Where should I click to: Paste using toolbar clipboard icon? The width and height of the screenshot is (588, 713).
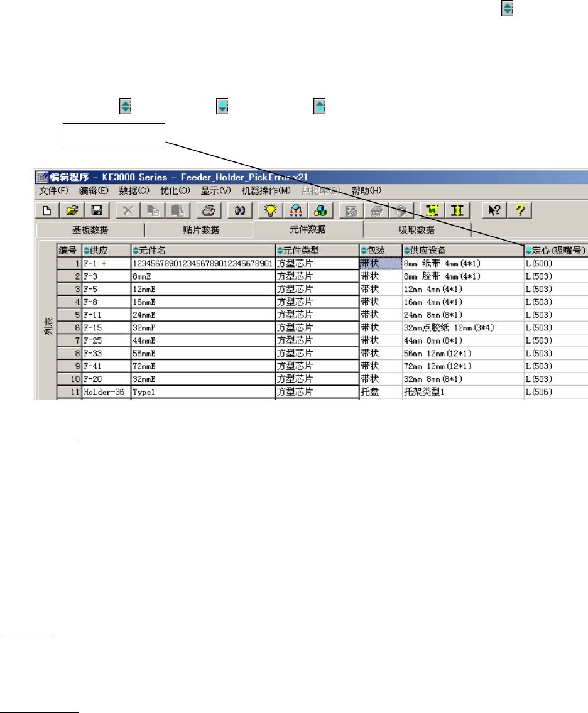(178, 210)
